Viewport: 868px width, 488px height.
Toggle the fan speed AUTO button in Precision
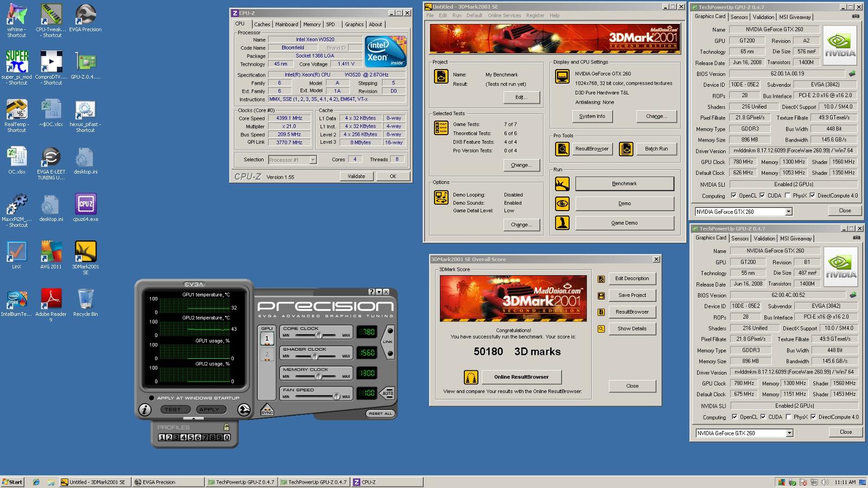point(387,393)
